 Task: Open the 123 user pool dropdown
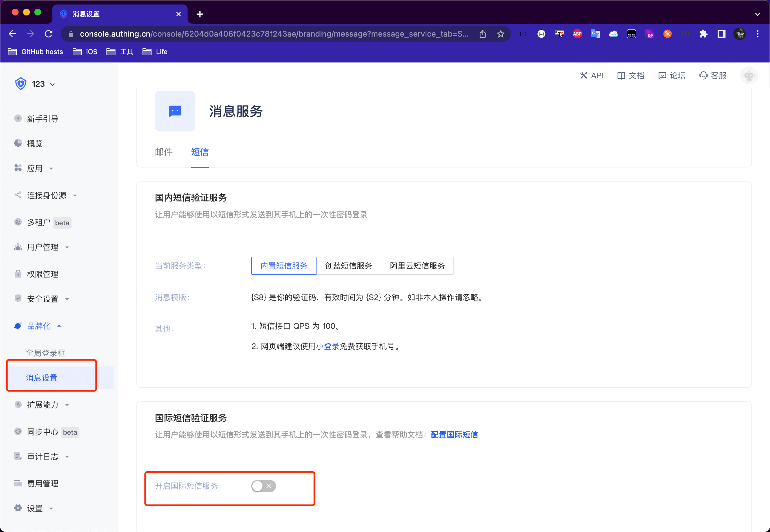point(43,84)
